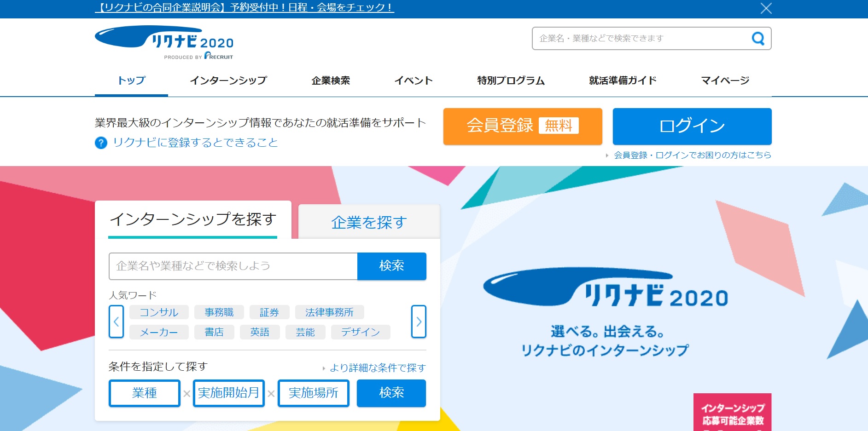Open the 企業検索 navigation menu item

tap(331, 80)
